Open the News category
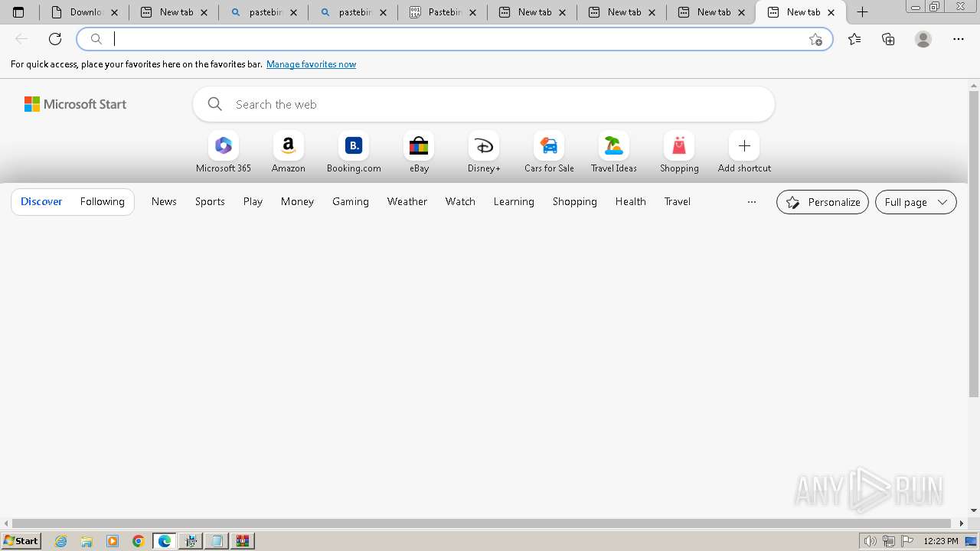This screenshot has width=980, height=551. coord(164,201)
